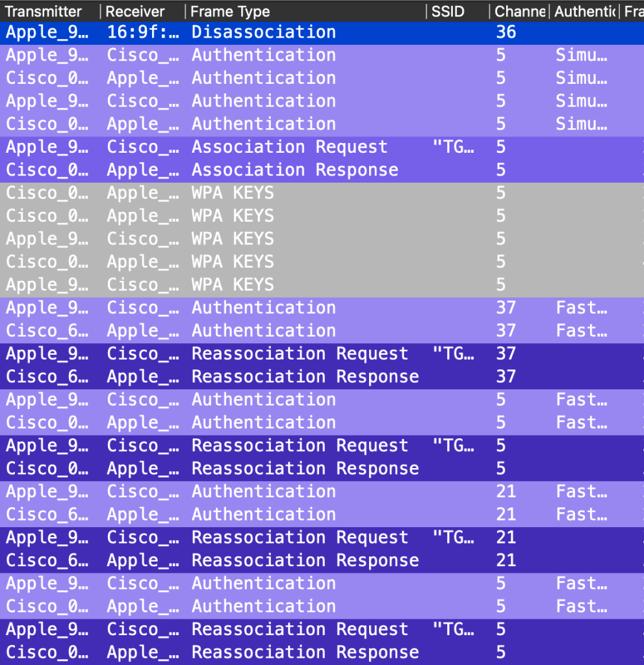Select the topmost Authentication frame row
The image size is (644, 665).
[263, 55]
